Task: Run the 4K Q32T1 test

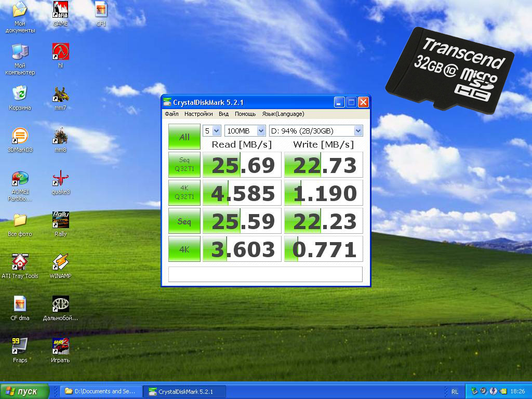Action: (x=184, y=192)
